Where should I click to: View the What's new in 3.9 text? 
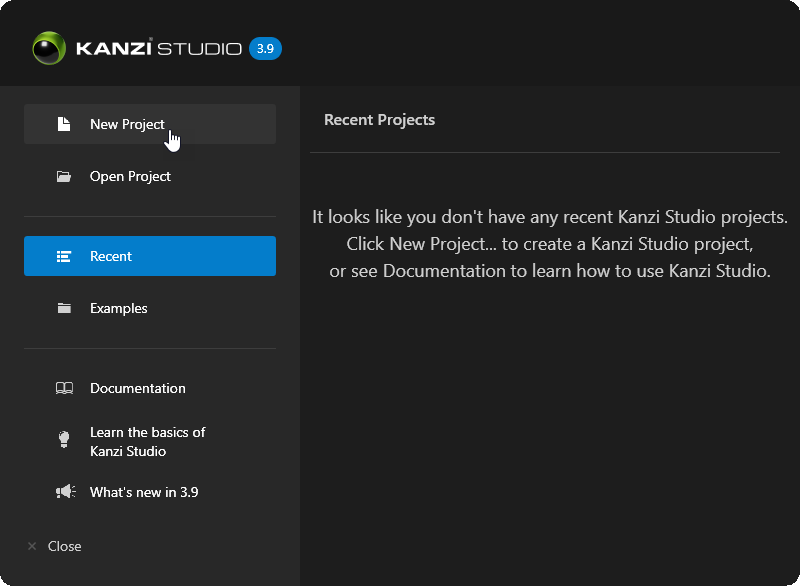pyautogui.click(x=144, y=493)
